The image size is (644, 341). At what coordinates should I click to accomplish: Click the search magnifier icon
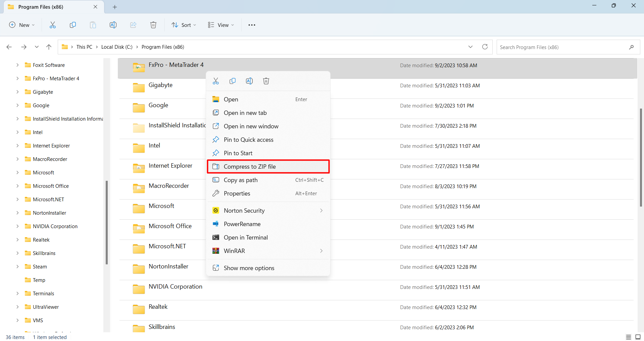point(631,47)
